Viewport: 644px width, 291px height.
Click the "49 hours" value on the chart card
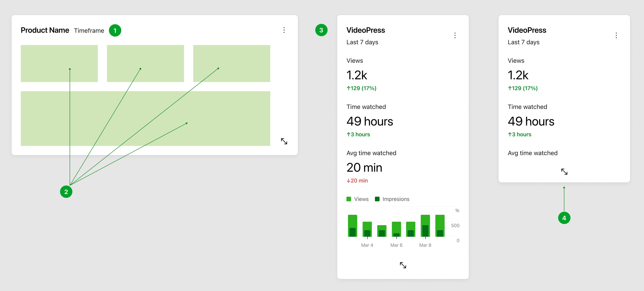(x=370, y=121)
